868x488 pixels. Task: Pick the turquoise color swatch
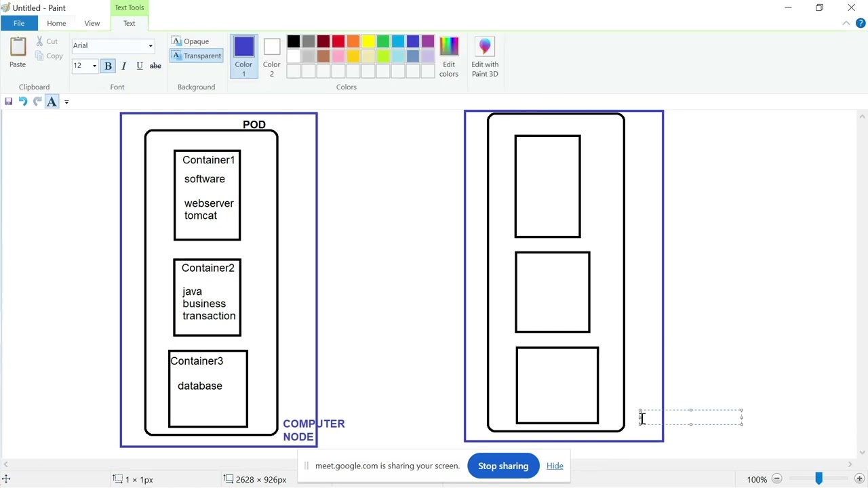(398, 42)
